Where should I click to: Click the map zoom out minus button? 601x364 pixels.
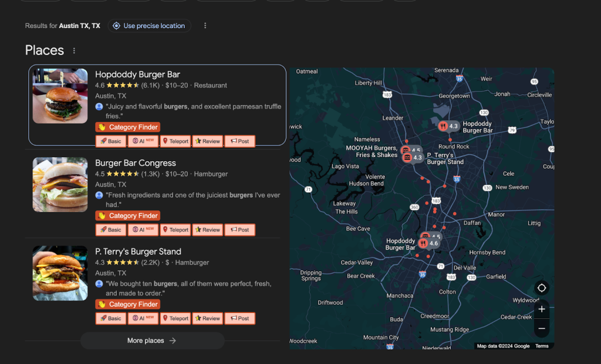click(541, 328)
